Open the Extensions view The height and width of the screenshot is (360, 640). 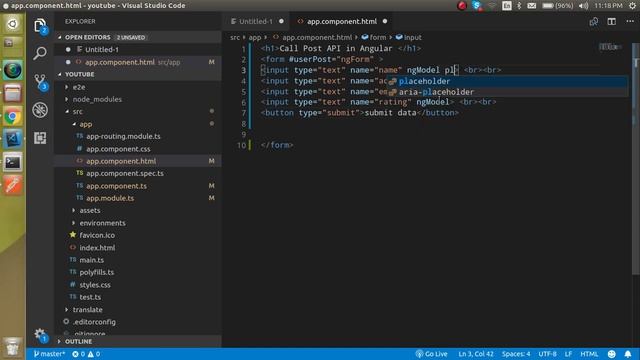(x=40, y=138)
